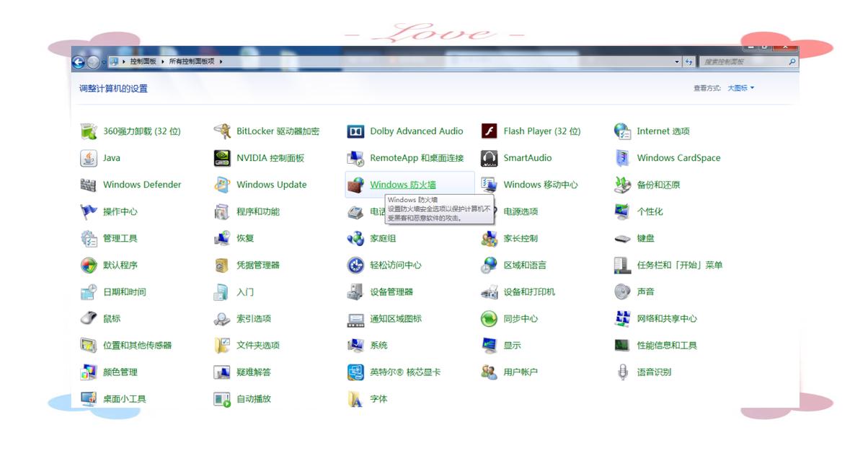Viewport: 868px width, 451px height.
Task: Click the 家庭组 icon
Action: (355, 238)
